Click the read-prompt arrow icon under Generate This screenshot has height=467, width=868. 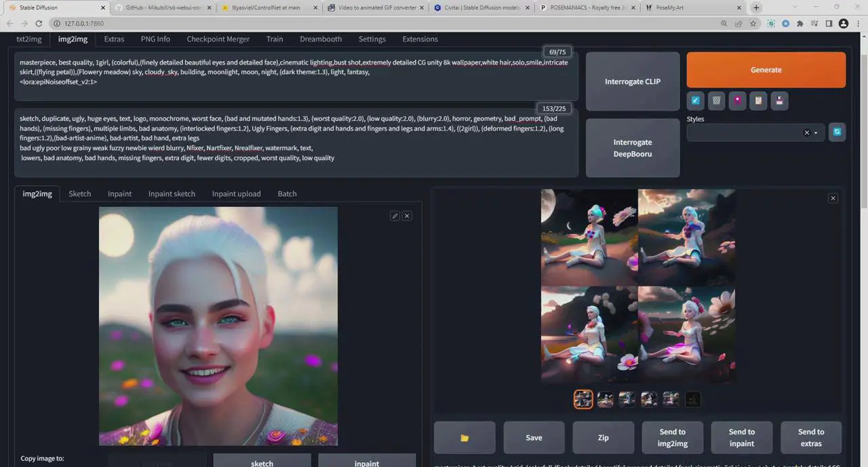pyautogui.click(x=696, y=100)
